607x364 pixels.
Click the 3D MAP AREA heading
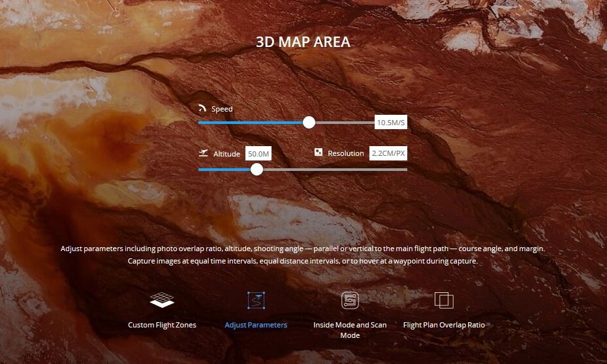[x=303, y=42]
